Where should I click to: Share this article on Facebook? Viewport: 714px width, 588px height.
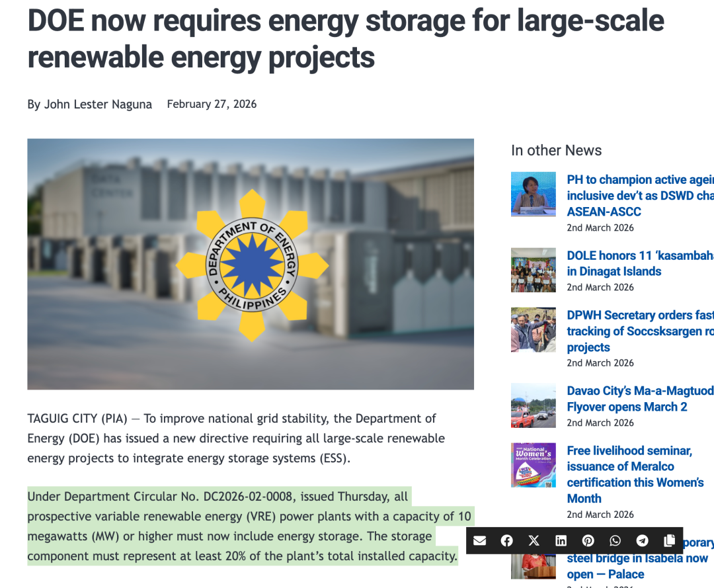(x=507, y=540)
